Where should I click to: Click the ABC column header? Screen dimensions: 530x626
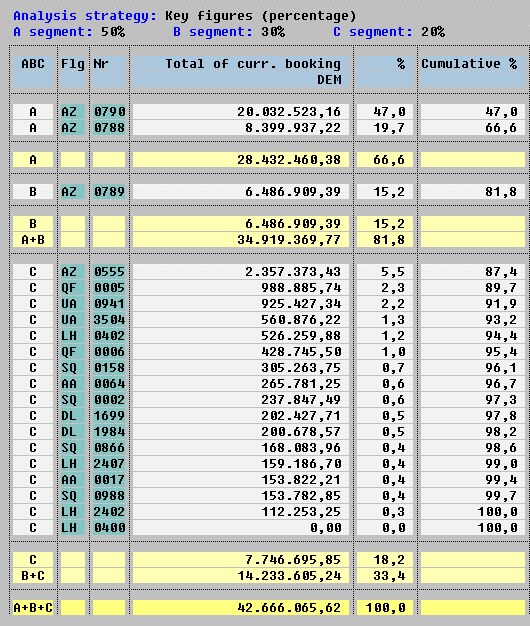33,64
